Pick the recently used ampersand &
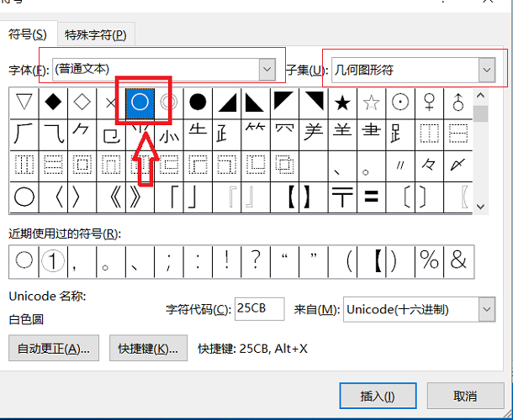 click(458, 261)
